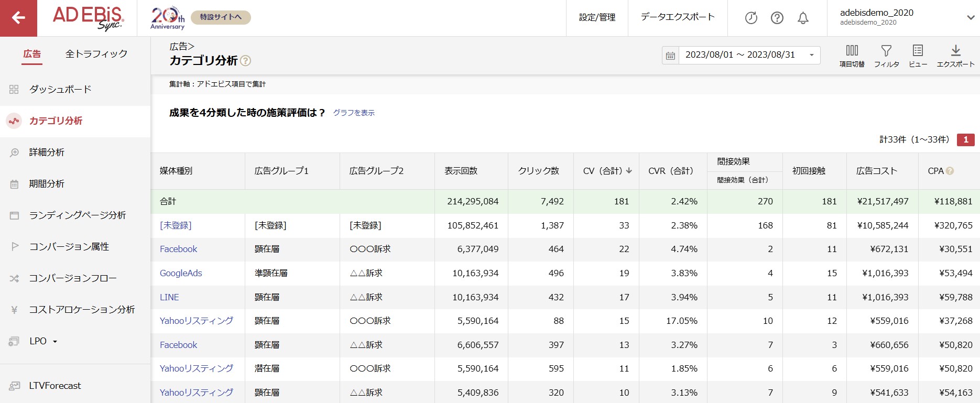Open the データエクスポート menu
The width and height of the screenshot is (980, 403).
tap(677, 17)
